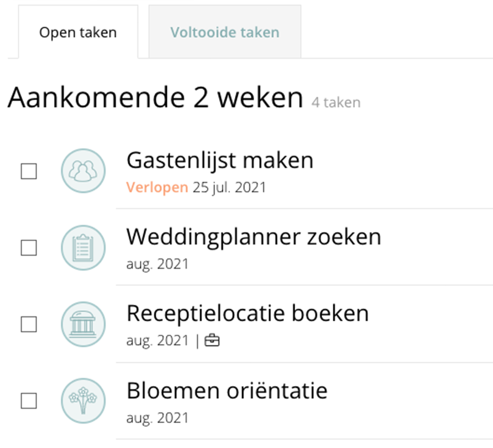Viewport: 493px width, 448px height.
Task: Click the Receptielocatie boeken task title
Action: (x=247, y=314)
